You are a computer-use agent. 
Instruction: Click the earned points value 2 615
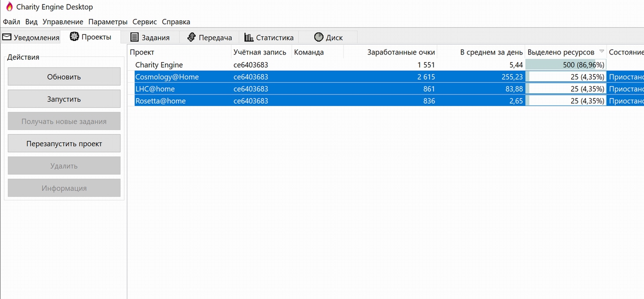(x=426, y=77)
